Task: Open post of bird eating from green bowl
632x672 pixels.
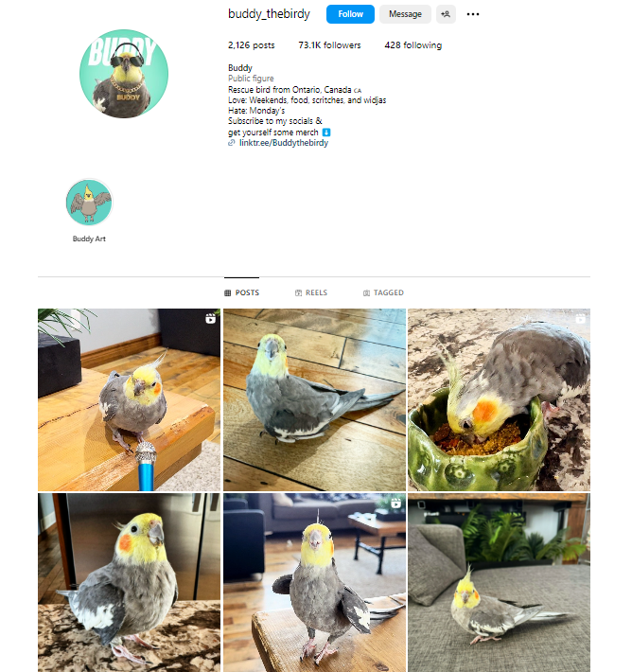Action: point(499,399)
